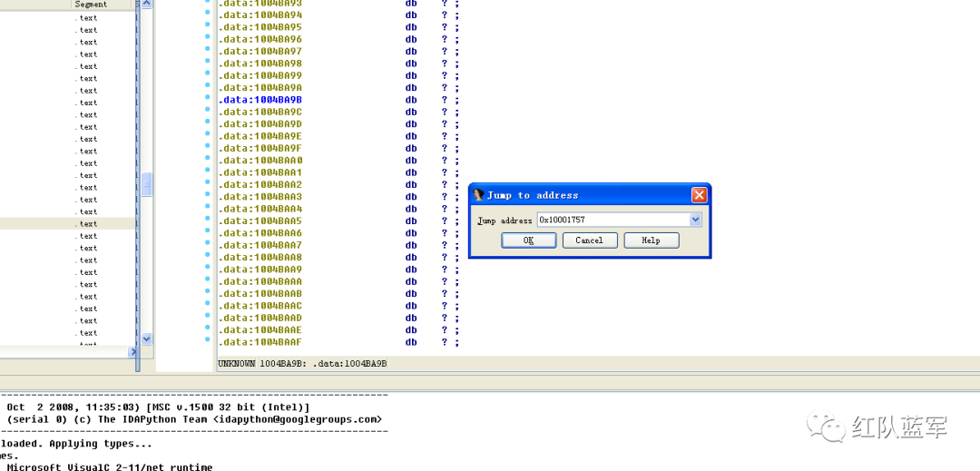Expand the Jump address history dropdown
The height and width of the screenshot is (471, 980).
click(x=696, y=220)
